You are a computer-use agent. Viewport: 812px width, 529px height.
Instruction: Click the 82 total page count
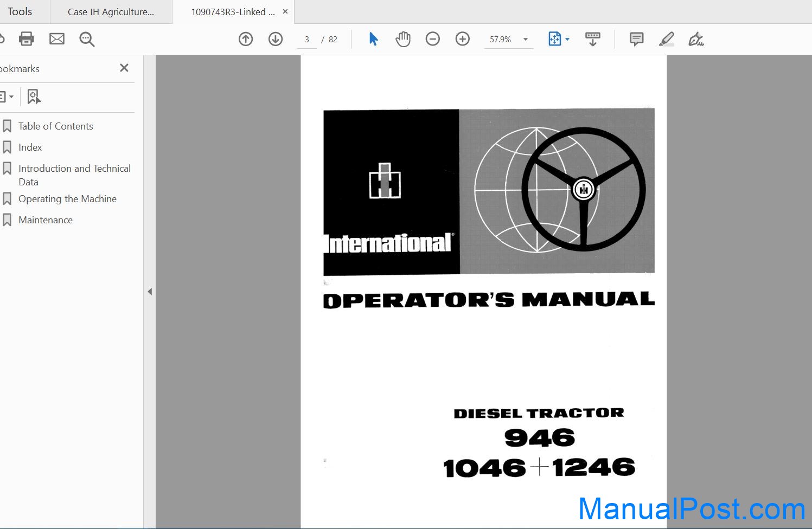pyautogui.click(x=333, y=40)
